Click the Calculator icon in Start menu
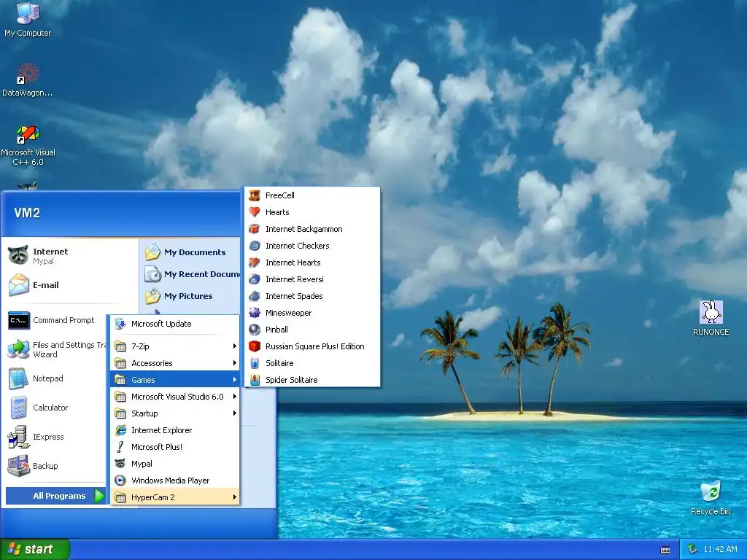747x560 pixels. pyautogui.click(x=18, y=408)
